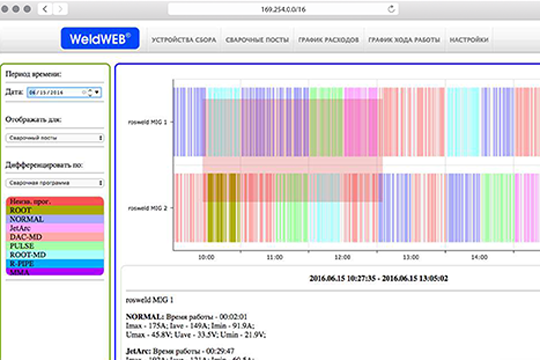This screenshot has width=540, height=360.
Task: Click the JetArc work time line in details
Action: tap(180, 351)
